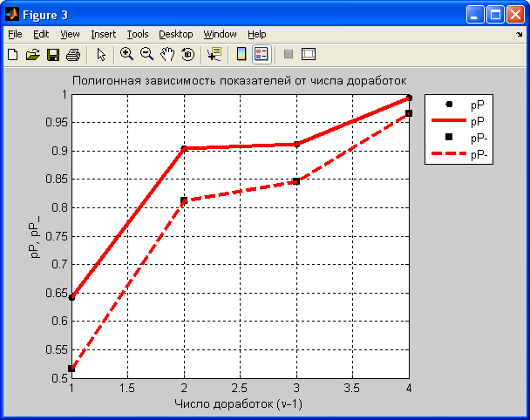Click the solid line data point at x=3
The height and width of the screenshot is (420, 530).
[x=296, y=145]
